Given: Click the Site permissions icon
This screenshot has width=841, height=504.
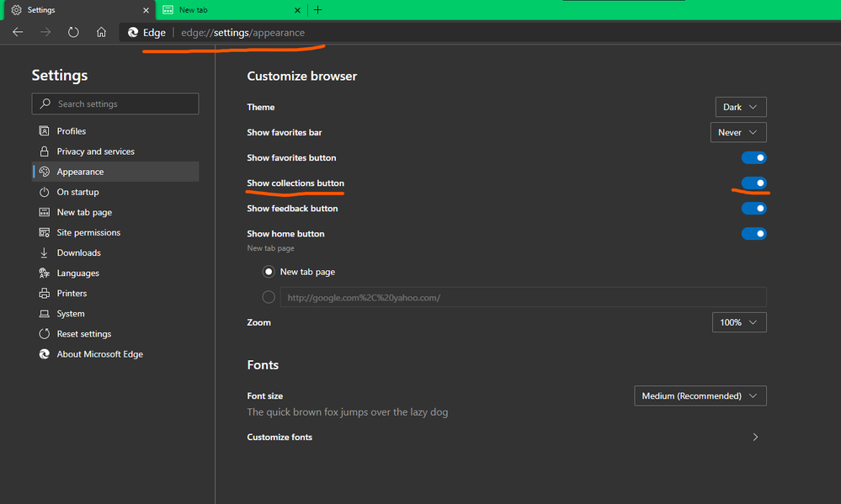Looking at the screenshot, I should [45, 232].
